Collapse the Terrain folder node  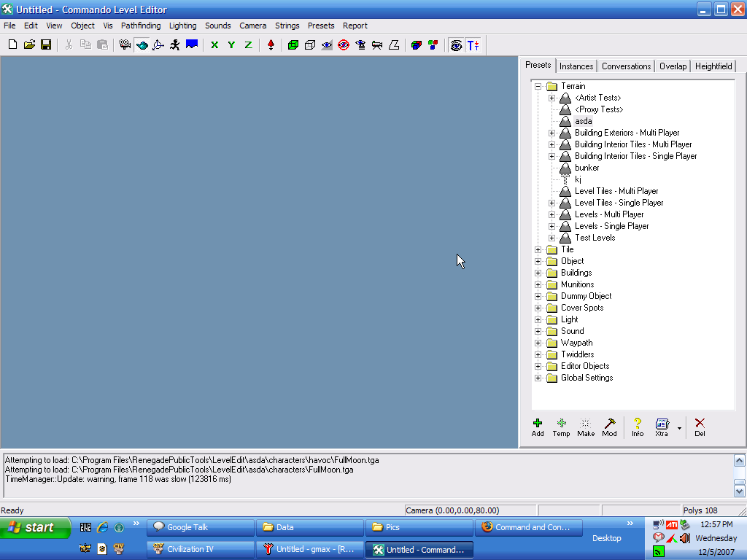click(538, 86)
